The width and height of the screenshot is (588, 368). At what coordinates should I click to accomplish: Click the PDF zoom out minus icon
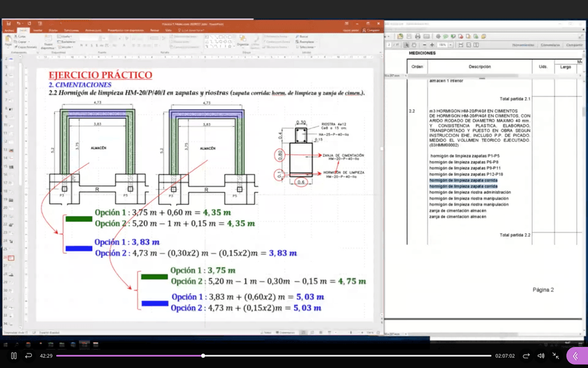click(x=424, y=45)
